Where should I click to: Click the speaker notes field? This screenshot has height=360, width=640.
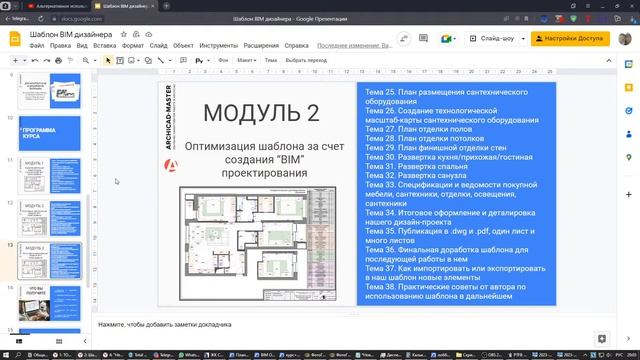coord(354,325)
